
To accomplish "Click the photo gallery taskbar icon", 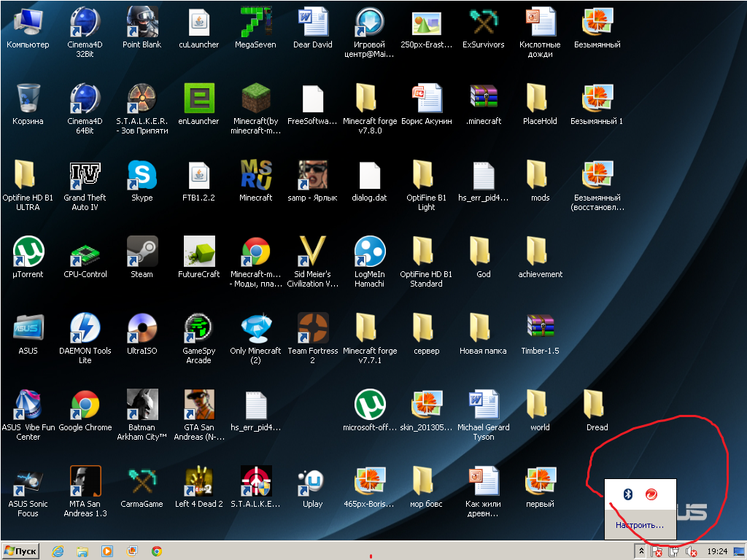I will coord(132,551).
